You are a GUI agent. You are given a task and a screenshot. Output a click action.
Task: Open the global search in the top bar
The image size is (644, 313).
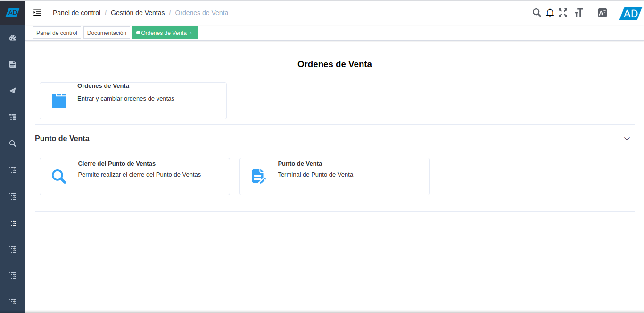537,13
